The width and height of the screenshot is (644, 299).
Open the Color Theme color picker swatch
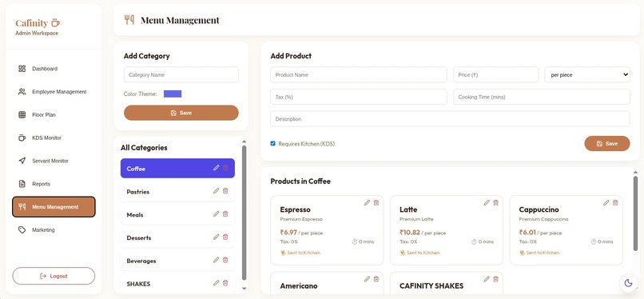tap(173, 94)
